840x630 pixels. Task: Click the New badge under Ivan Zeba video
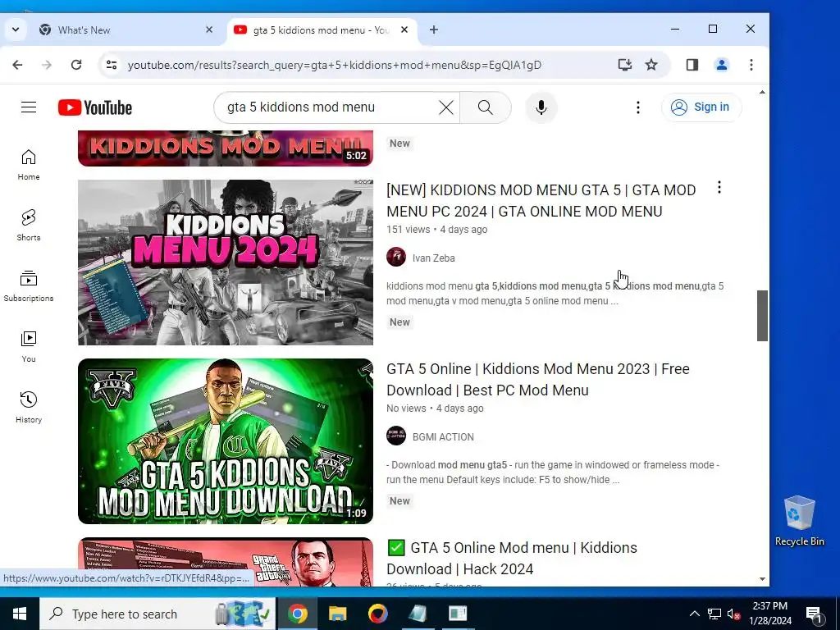point(399,322)
